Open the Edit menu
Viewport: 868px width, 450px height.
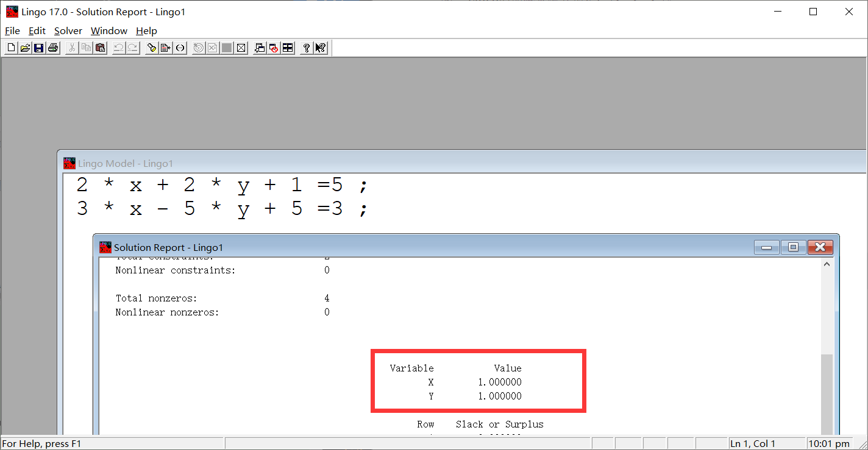[x=37, y=30]
